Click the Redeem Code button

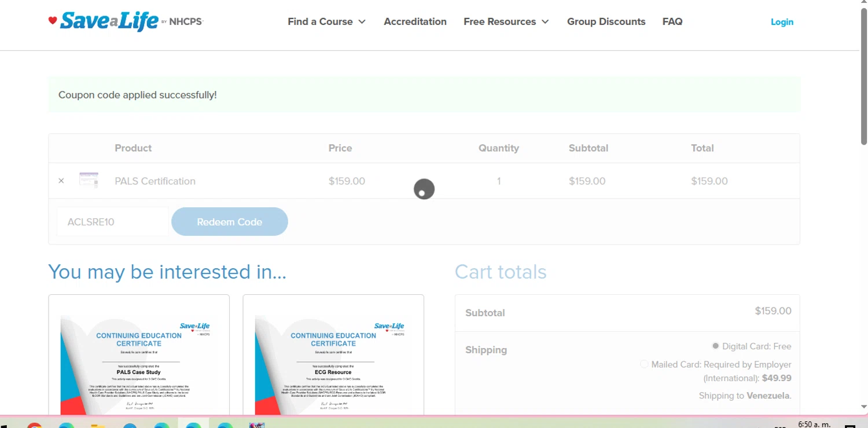tap(230, 222)
